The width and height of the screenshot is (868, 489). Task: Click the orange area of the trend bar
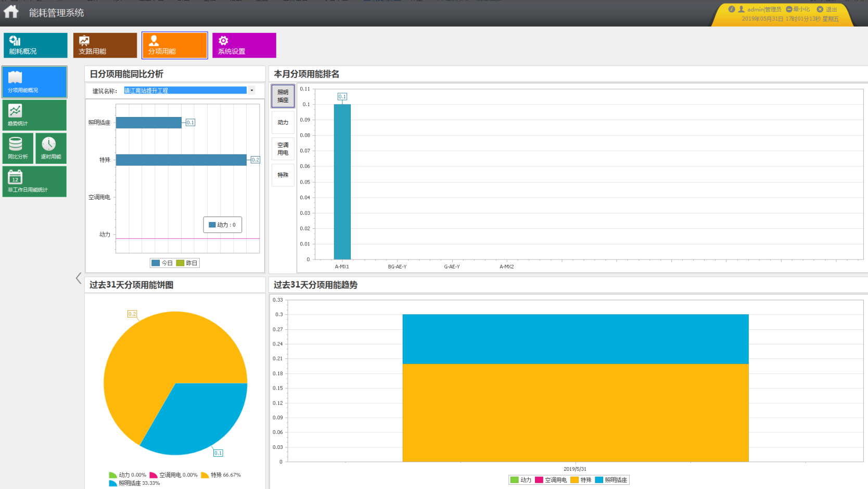click(x=576, y=413)
